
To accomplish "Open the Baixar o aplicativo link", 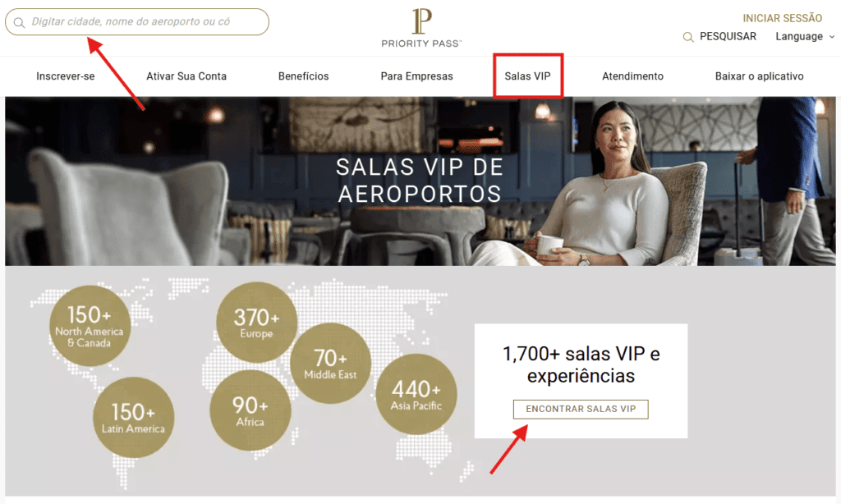I will (x=759, y=76).
